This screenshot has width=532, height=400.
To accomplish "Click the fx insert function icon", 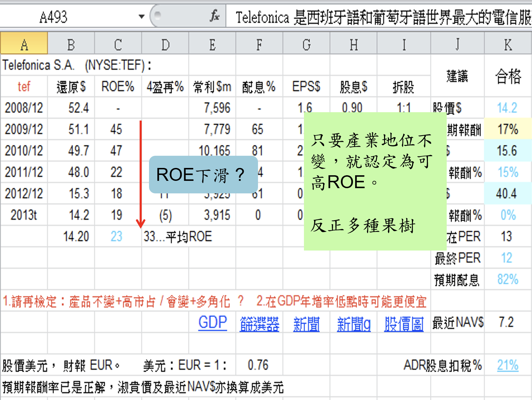I will click(x=214, y=16).
